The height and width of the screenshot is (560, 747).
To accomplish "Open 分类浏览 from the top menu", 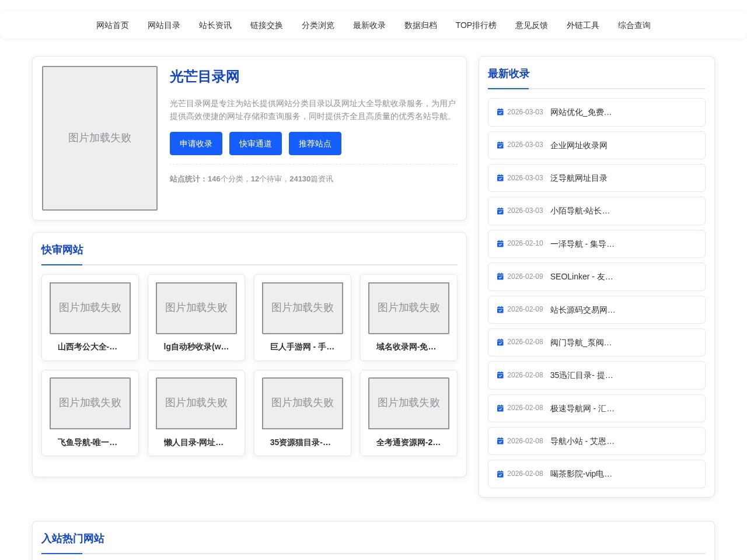I will pyautogui.click(x=317, y=25).
